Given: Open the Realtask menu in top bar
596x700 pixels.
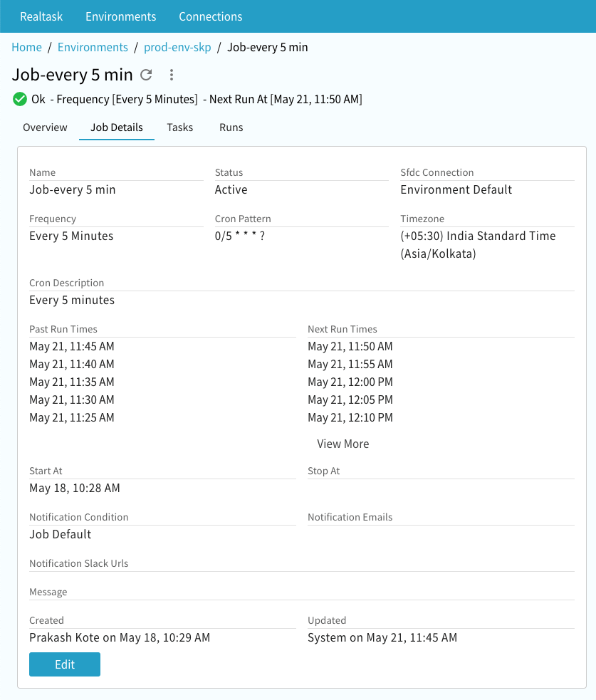Looking at the screenshot, I should point(41,16).
